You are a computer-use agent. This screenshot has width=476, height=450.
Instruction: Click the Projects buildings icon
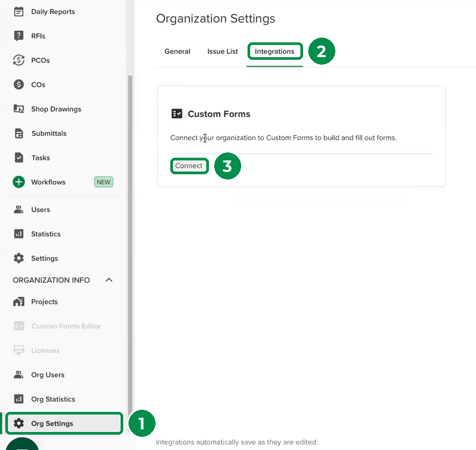(19, 302)
